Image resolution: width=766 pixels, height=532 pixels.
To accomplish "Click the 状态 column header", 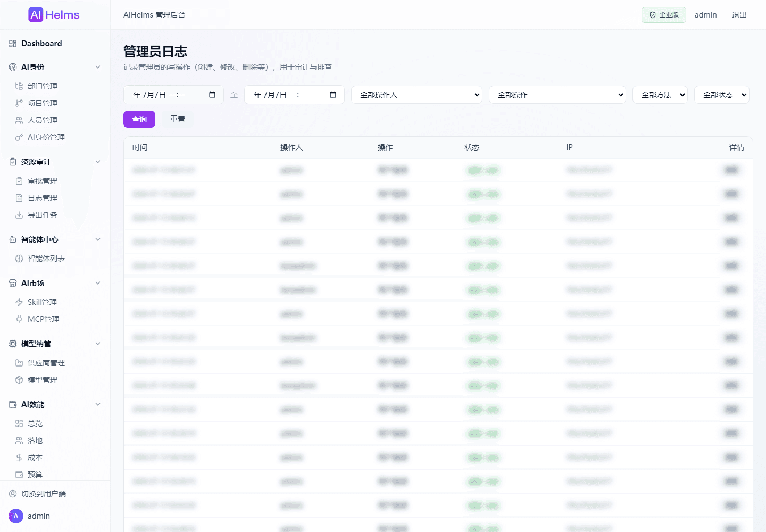I will coord(472,147).
